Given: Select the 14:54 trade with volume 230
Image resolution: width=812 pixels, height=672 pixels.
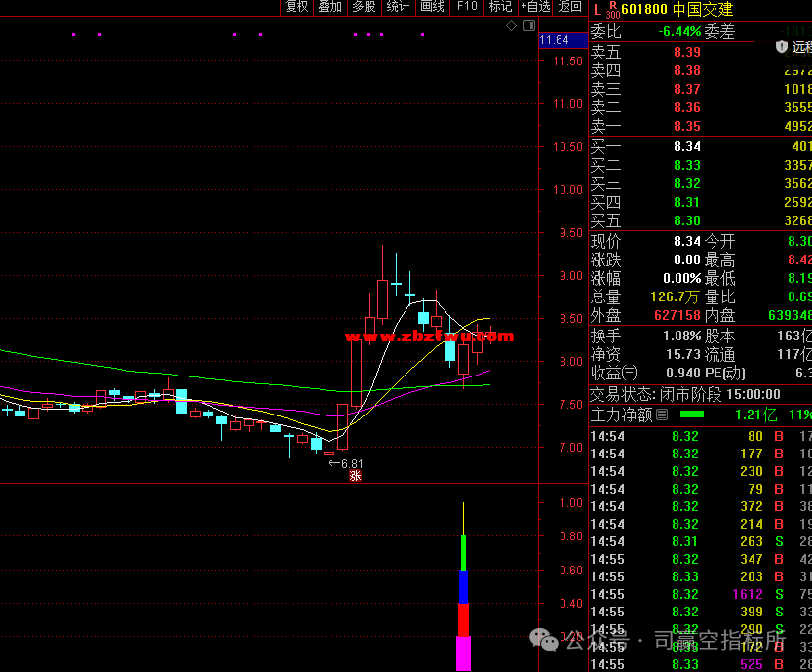Looking at the screenshot, I should pos(701,472).
